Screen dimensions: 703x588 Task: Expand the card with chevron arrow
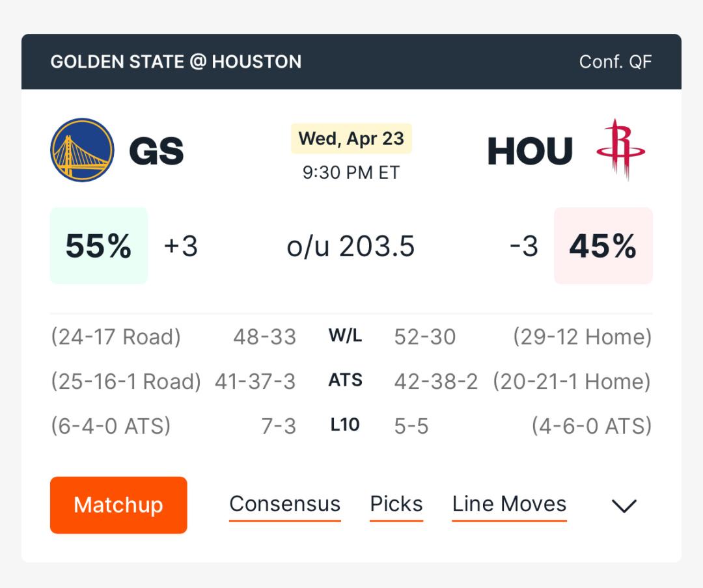coord(624,506)
